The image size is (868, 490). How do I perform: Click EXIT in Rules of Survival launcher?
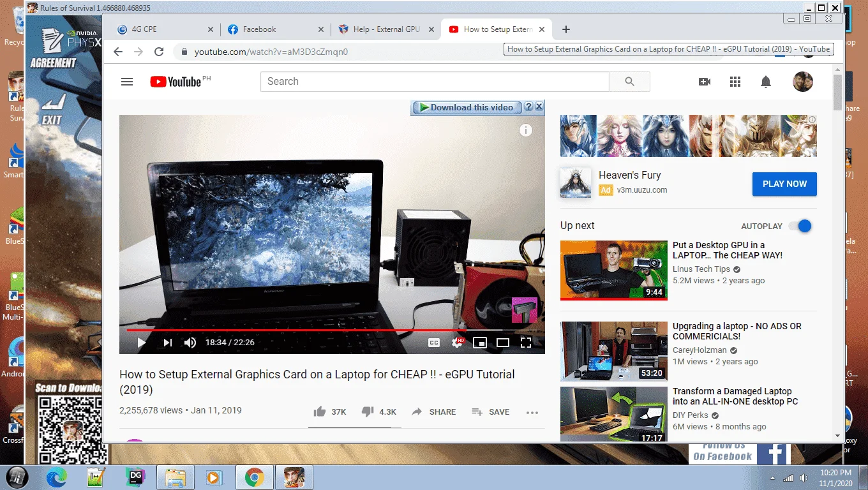pyautogui.click(x=52, y=109)
